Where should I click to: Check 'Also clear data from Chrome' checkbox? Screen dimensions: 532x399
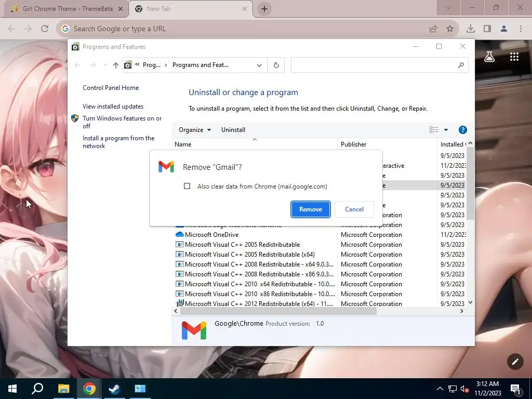pos(187,187)
